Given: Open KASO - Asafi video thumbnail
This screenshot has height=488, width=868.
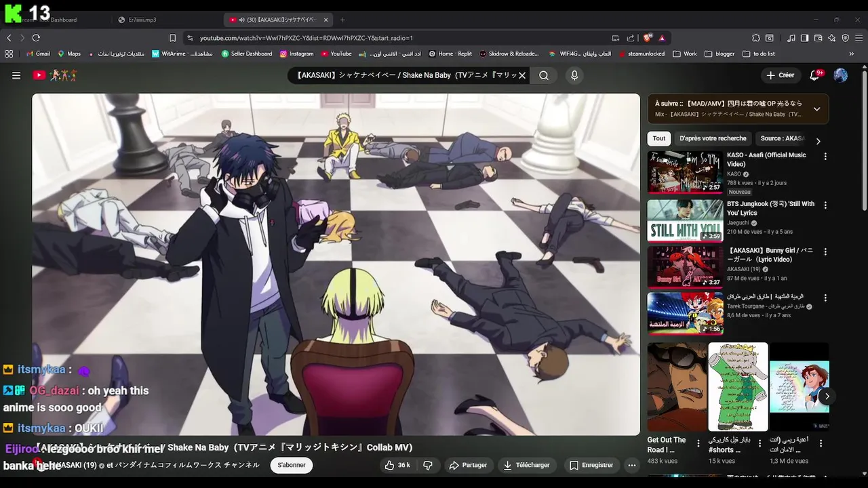Looking at the screenshot, I should (x=685, y=172).
